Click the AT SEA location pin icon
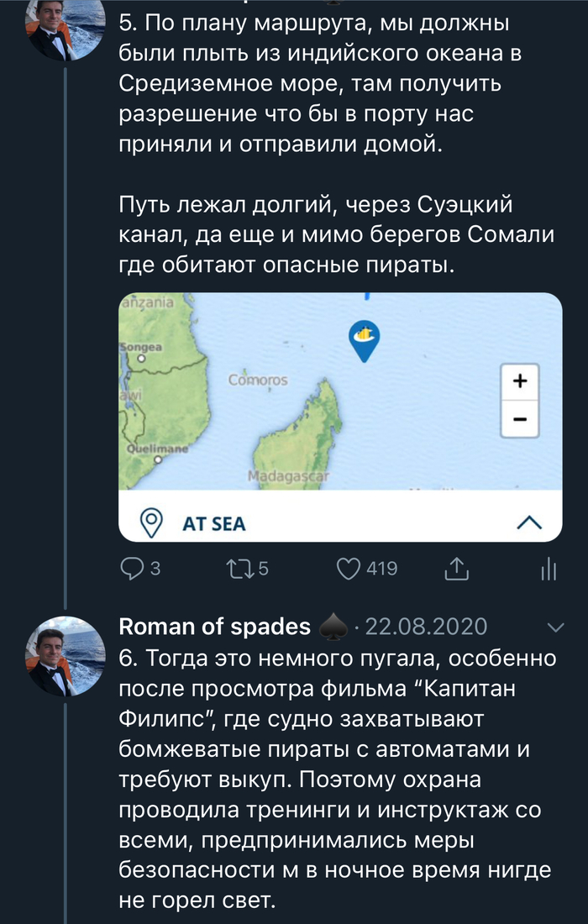This screenshot has height=924, width=588. tap(151, 522)
